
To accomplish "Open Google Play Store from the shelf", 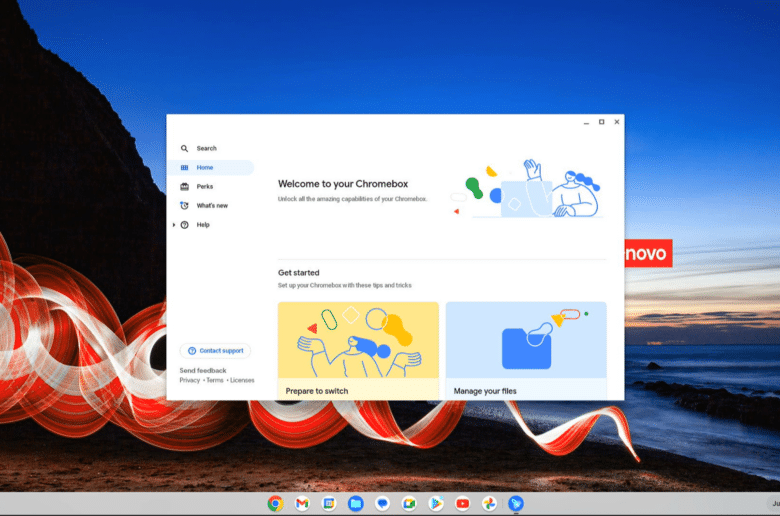I will (x=436, y=504).
